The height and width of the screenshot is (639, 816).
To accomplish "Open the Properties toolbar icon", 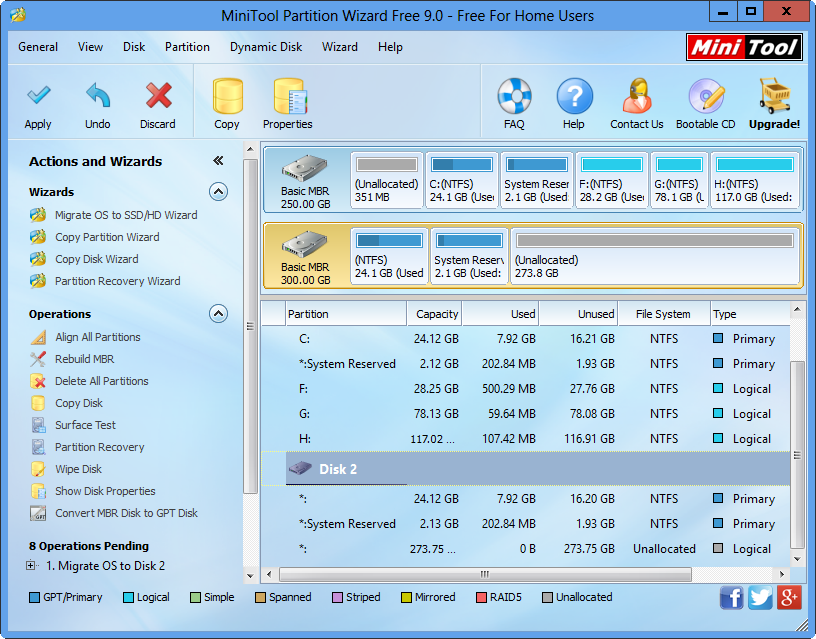I will pos(290,96).
